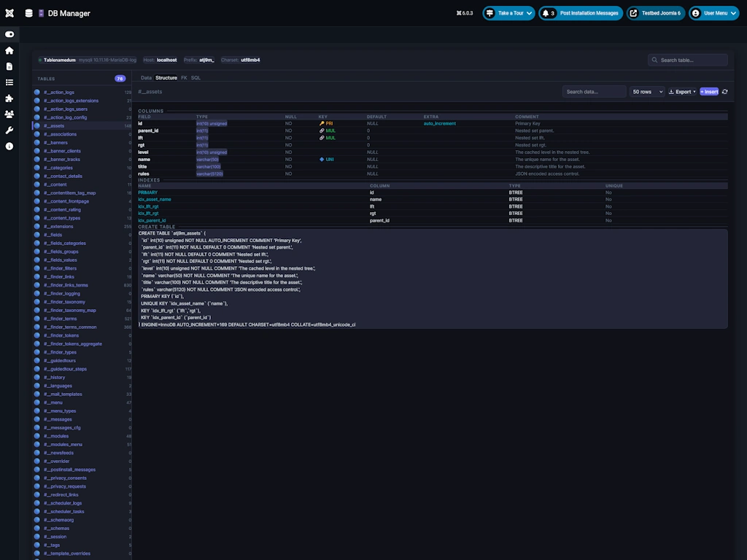This screenshot has height=560, width=747.
Task: Select the #__scheduler_tasks table
Action: click(82, 511)
